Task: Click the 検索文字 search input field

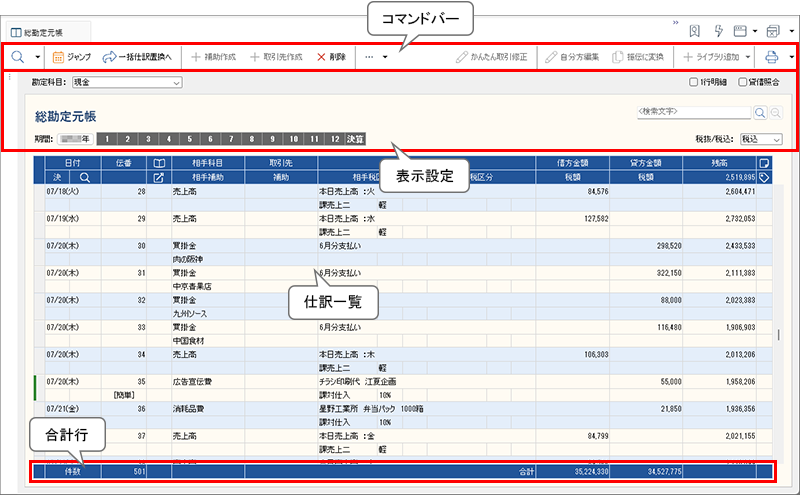Action: (x=692, y=114)
